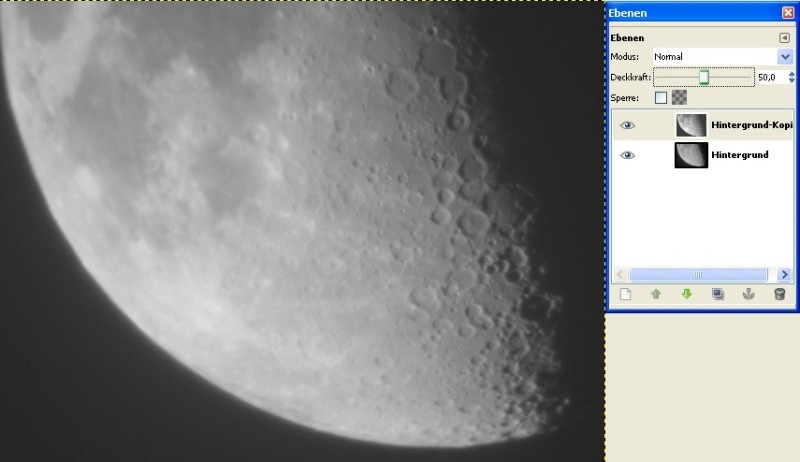Create a new layer with the page icon
This screenshot has height=462, width=800.
click(625, 294)
